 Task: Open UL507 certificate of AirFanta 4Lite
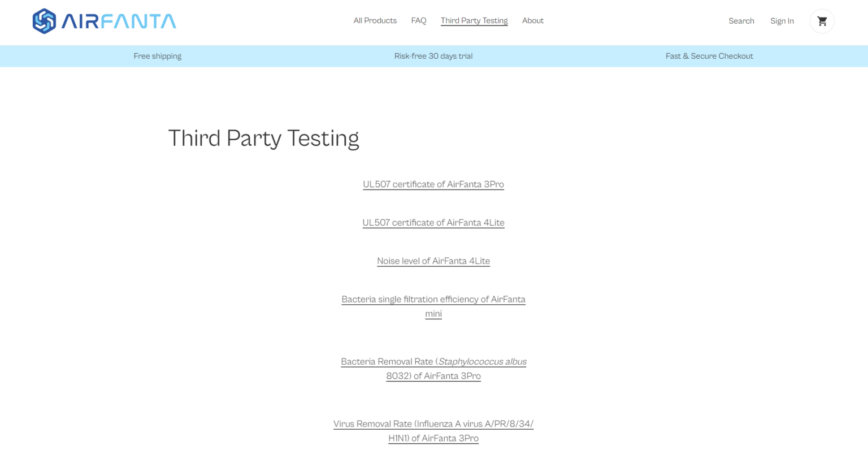433,223
